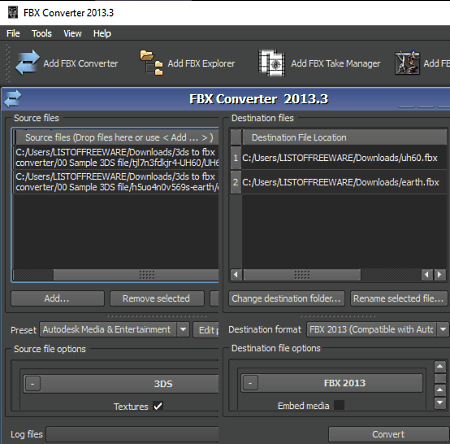Click the Edit preset button
The width and height of the screenshot is (450, 444).
(x=206, y=330)
